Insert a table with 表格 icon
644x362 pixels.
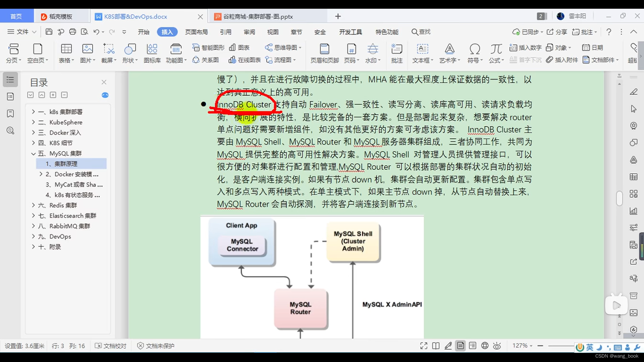[x=66, y=53]
